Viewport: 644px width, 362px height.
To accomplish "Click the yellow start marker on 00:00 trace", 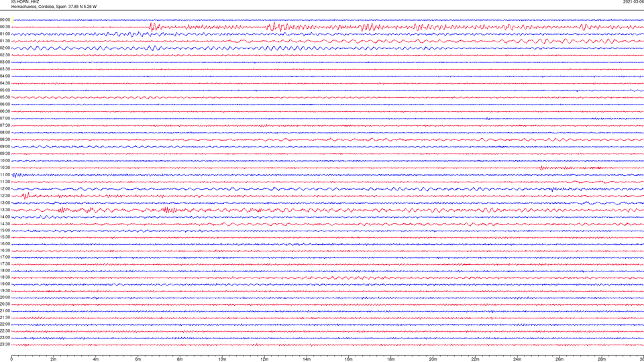I will pos(13,19).
